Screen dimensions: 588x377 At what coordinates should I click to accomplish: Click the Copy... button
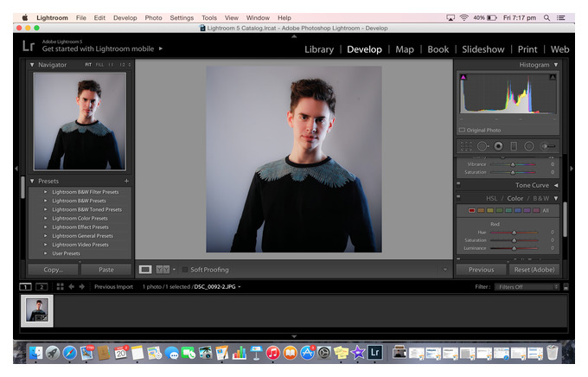53,269
